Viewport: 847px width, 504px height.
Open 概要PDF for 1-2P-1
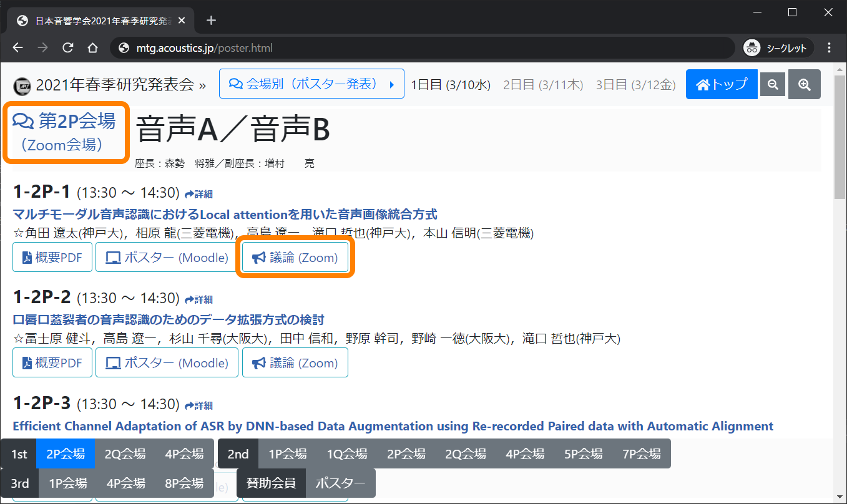click(x=52, y=258)
